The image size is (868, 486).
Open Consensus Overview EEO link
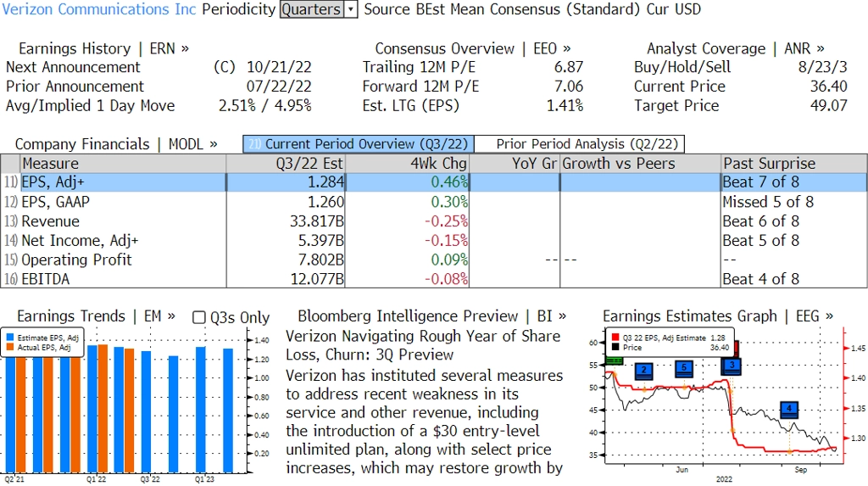point(473,48)
